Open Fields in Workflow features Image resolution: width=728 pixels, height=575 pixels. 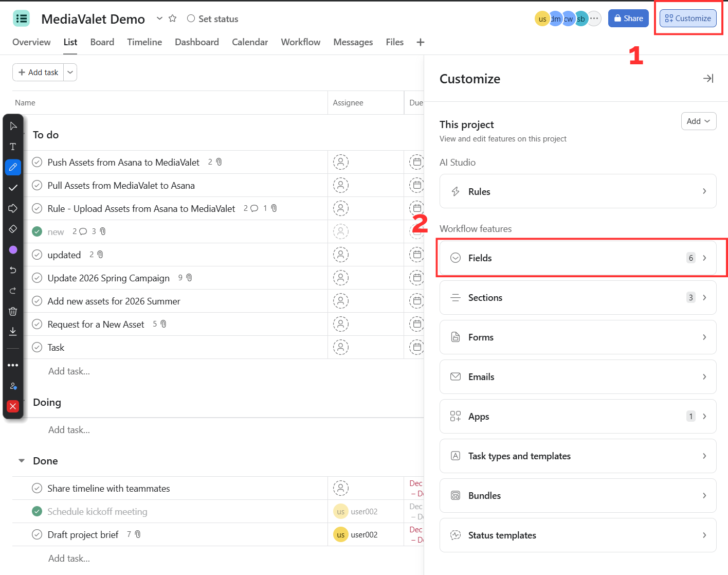[x=578, y=258]
